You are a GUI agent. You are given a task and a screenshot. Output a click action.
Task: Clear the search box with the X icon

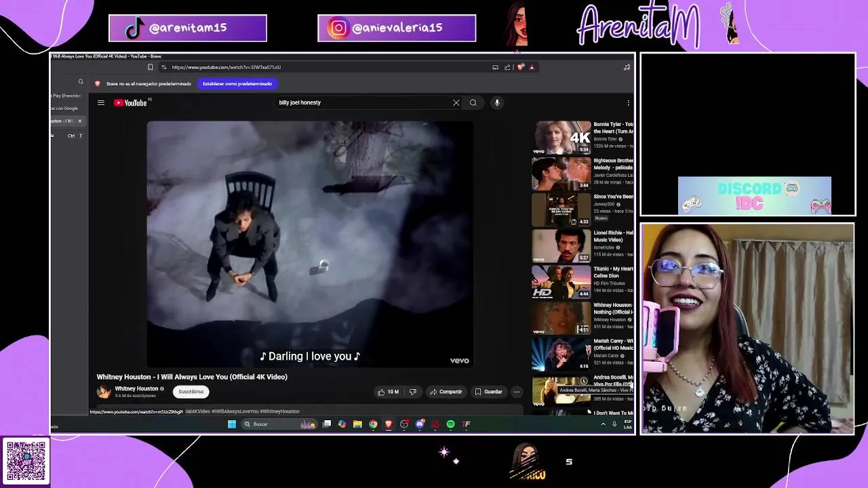tap(456, 102)
